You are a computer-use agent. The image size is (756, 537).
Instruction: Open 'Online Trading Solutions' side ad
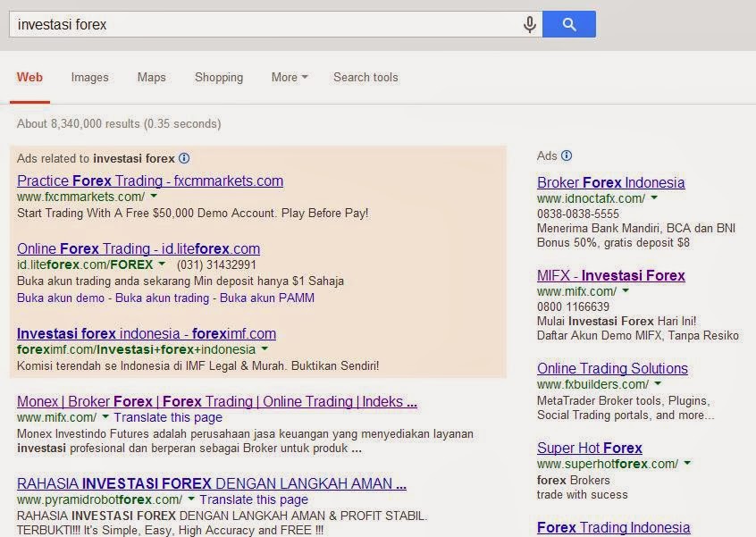(x=612, y=369)
